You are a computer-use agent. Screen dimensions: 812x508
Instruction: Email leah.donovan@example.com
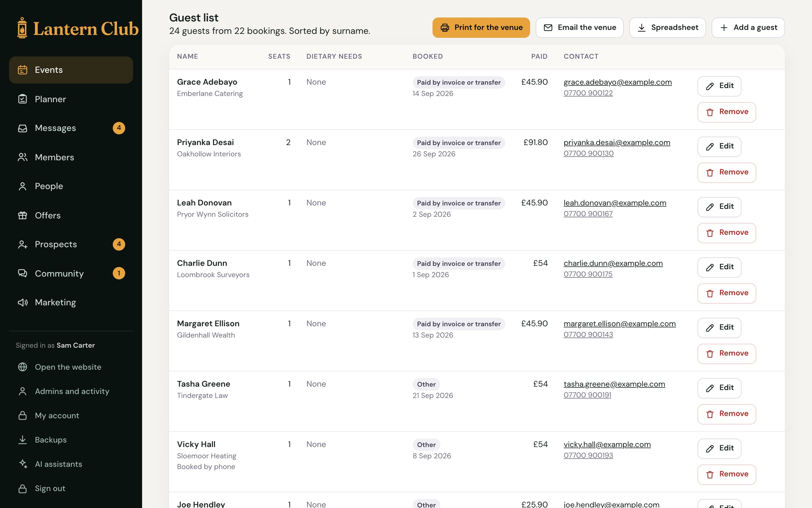(615, 203)
